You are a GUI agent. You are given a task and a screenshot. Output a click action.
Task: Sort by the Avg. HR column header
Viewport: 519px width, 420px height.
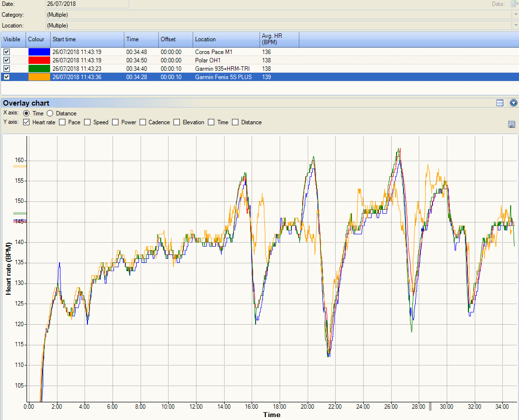pyautogui.click(x=279, y=39)
